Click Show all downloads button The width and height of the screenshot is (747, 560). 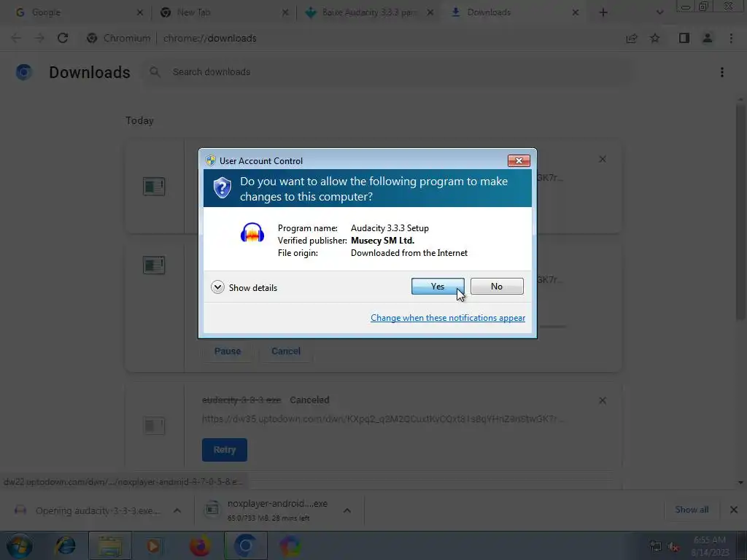pos(692,510)
